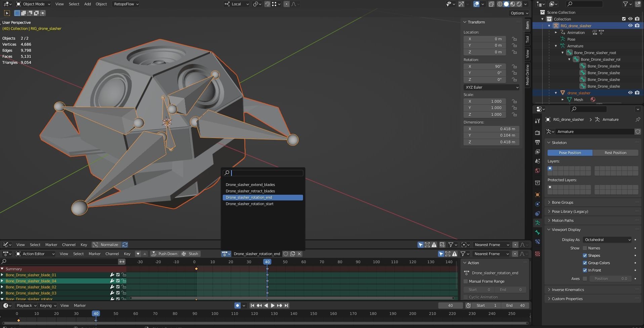Click the Push Down button

(164, 254)
